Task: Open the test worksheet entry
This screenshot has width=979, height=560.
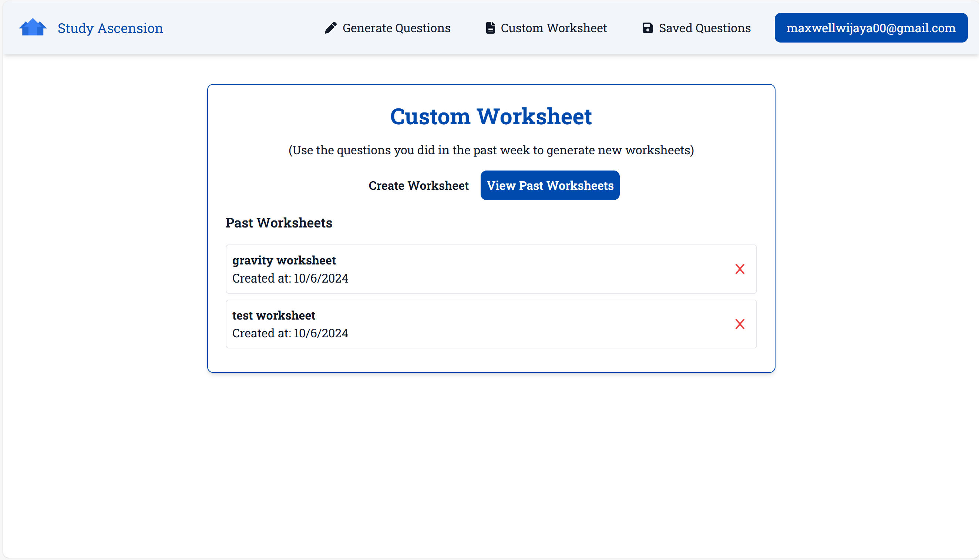Action: 462,324
